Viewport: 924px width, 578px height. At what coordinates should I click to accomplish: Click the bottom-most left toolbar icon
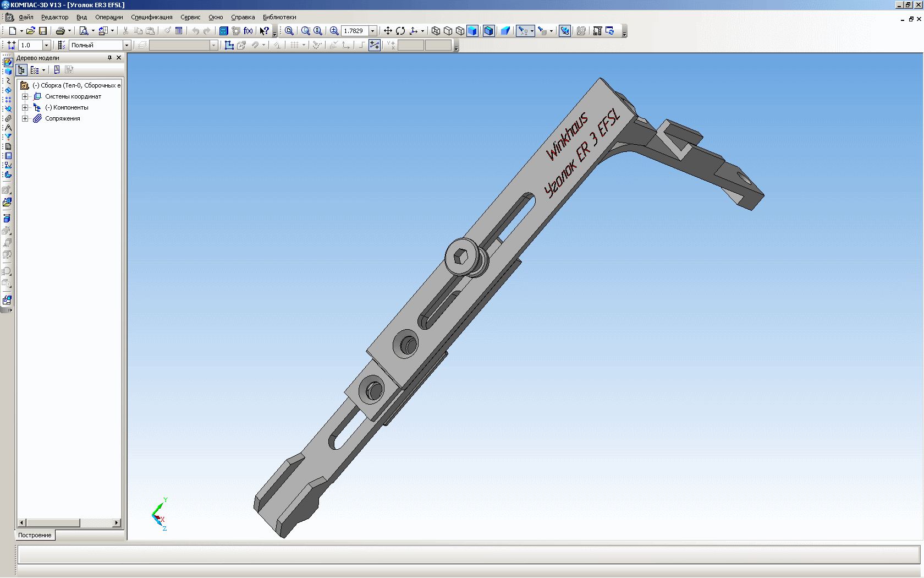[x=7, y=300]
